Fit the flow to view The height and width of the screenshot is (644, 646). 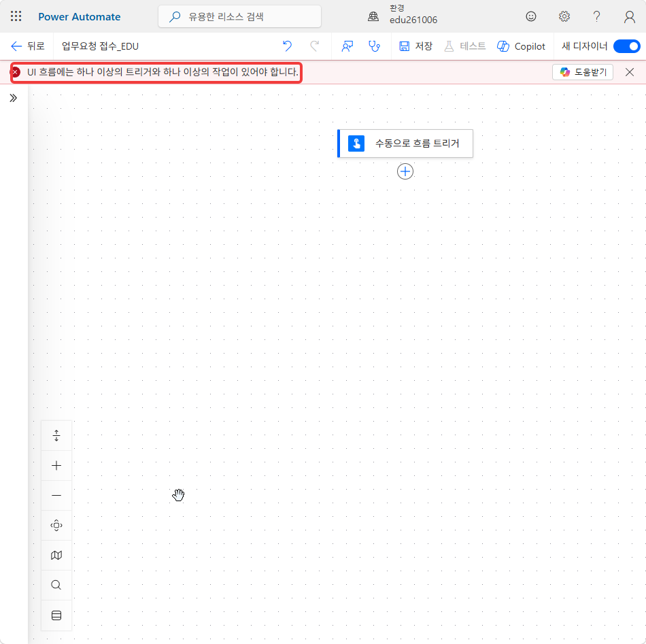coord(56,526)
